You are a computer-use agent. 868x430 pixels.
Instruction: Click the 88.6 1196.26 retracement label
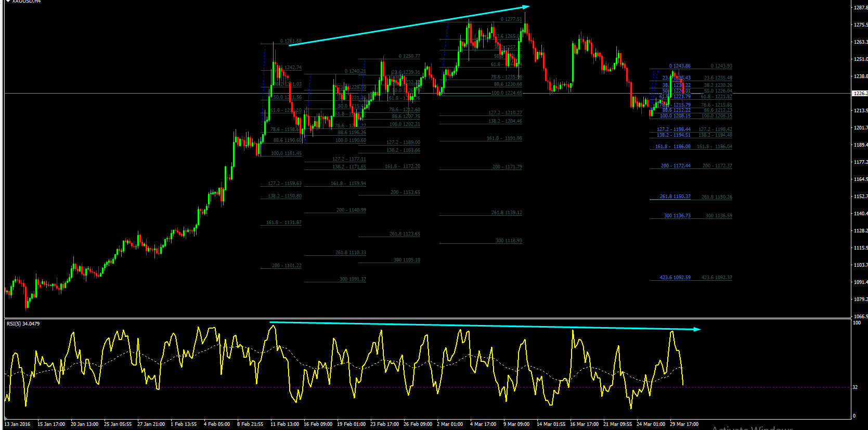[352, 133]
